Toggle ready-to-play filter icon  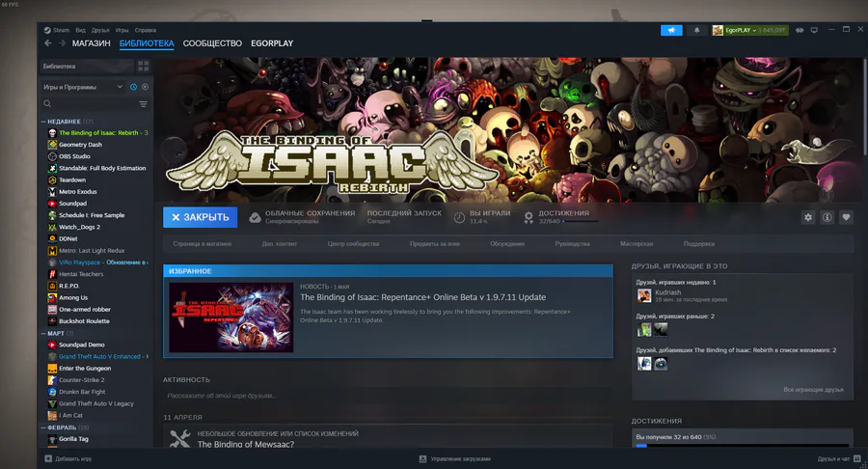point(145,87)
